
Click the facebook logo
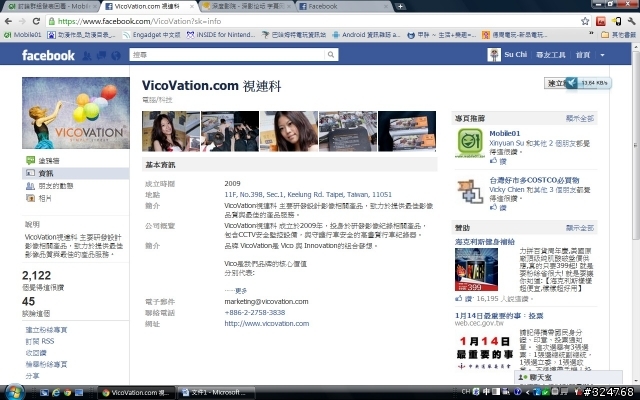coord(48,55)
